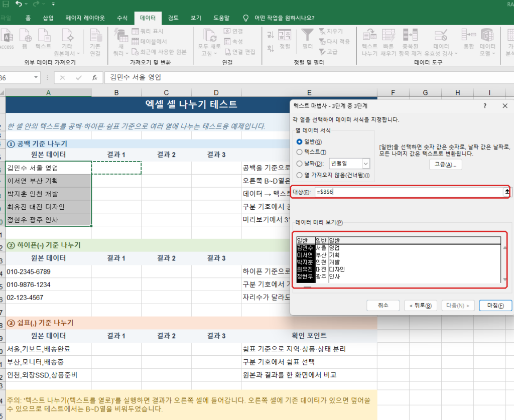The width and height of the screenshot is (514, 420).
Task: Click the 대상(E) destination input field
Action: click(x=409, y=192)
